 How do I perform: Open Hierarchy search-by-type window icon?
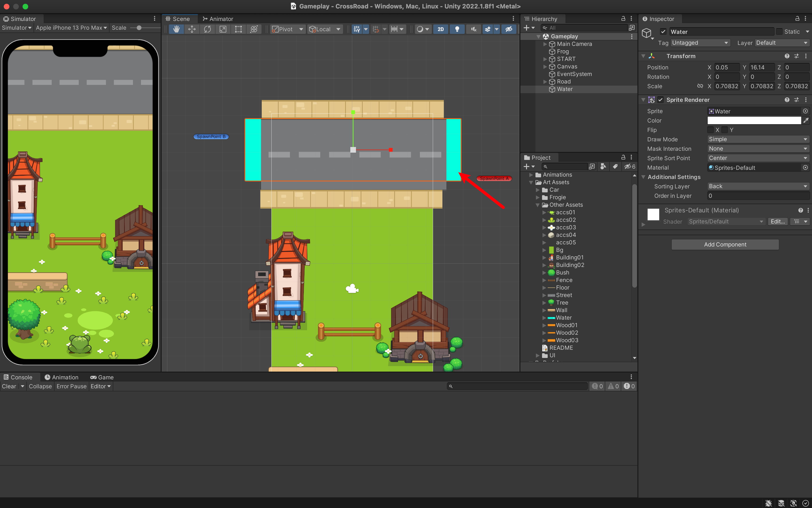tap(632, 28)
